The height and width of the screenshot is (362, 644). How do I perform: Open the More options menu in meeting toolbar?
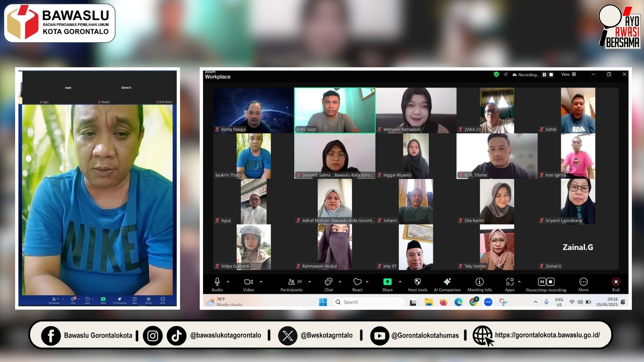[x=583, y=285]
